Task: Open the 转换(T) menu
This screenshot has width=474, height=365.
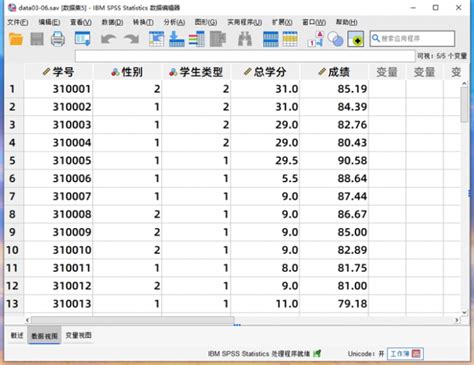Action: click(143, 22)
